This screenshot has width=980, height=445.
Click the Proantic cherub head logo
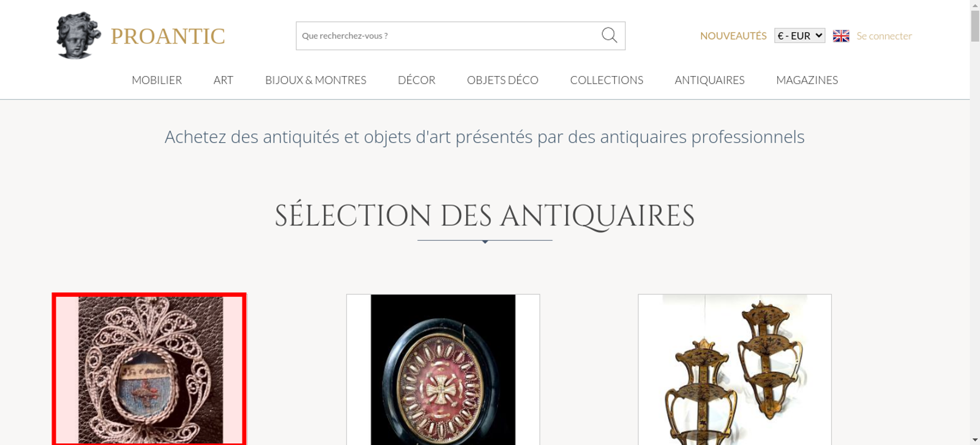[x=78, y=35]
